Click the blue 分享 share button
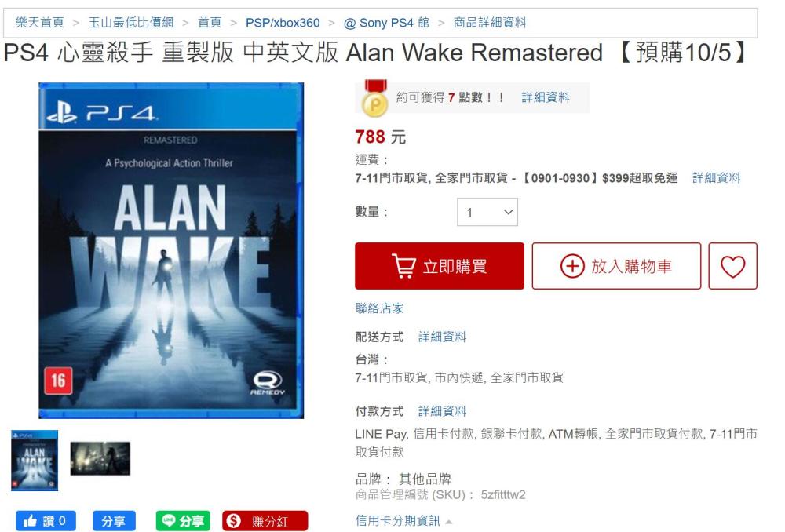Viewport: 785px width, 532px height. coord(114,520)
